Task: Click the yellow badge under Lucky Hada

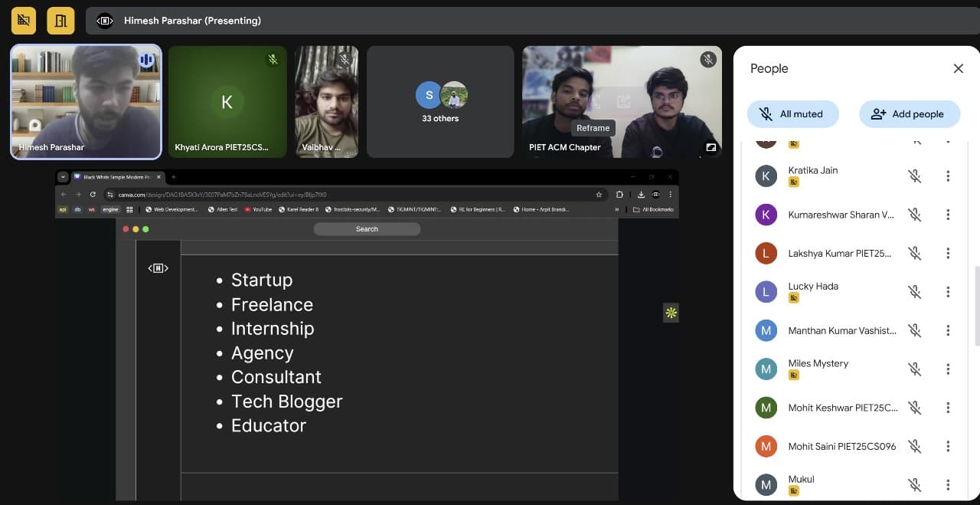Action: pyautogui.click(x=794, y=298)
